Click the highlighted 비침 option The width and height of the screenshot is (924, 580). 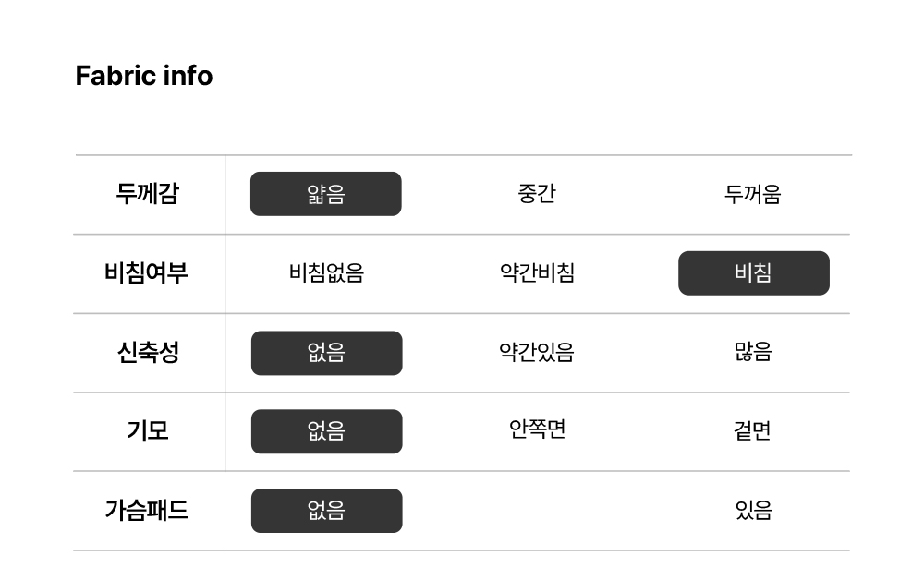754,273
